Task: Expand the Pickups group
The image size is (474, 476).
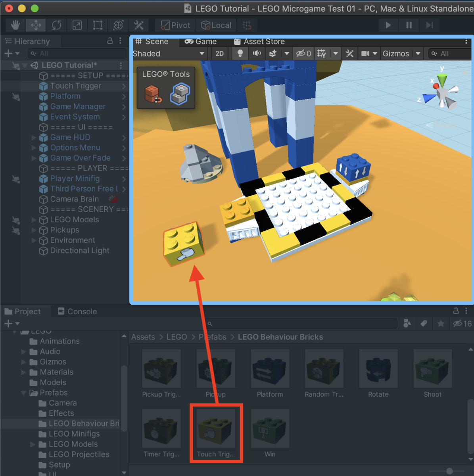Action: pos(34,230)
